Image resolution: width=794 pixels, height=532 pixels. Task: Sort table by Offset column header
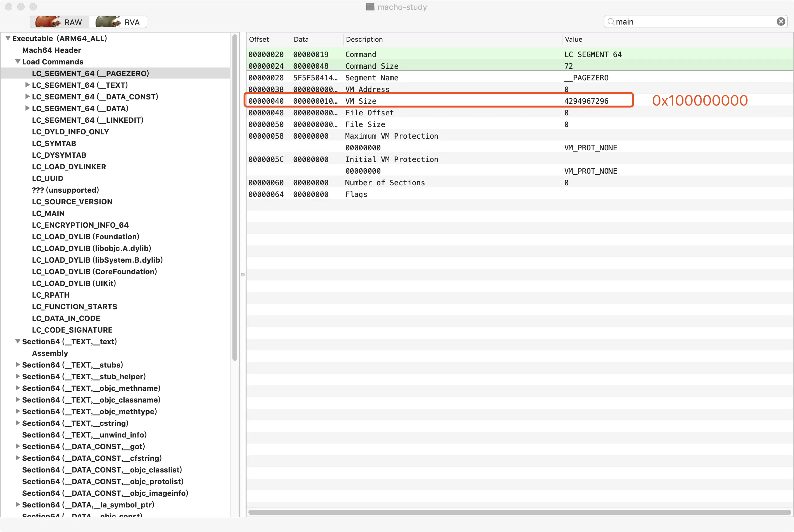click(259, 39)
